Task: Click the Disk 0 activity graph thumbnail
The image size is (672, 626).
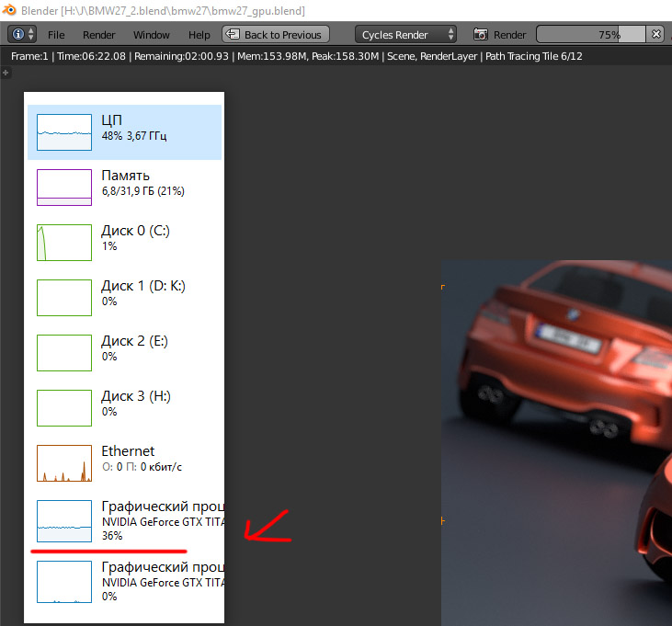Action: 64,243
